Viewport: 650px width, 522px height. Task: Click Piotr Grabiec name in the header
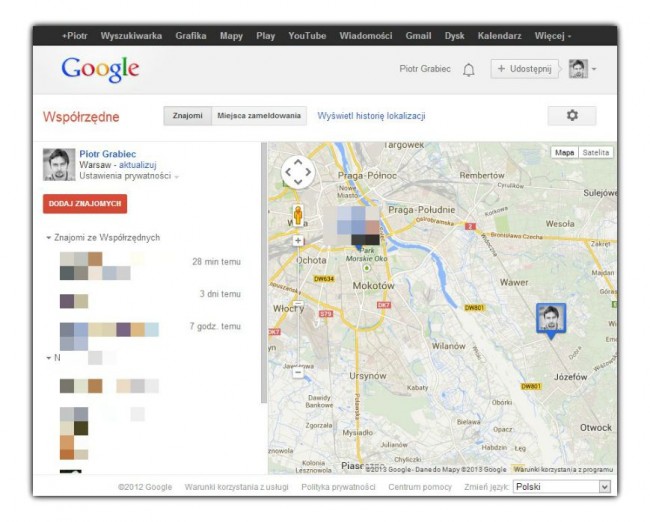[x=425, y=69]
